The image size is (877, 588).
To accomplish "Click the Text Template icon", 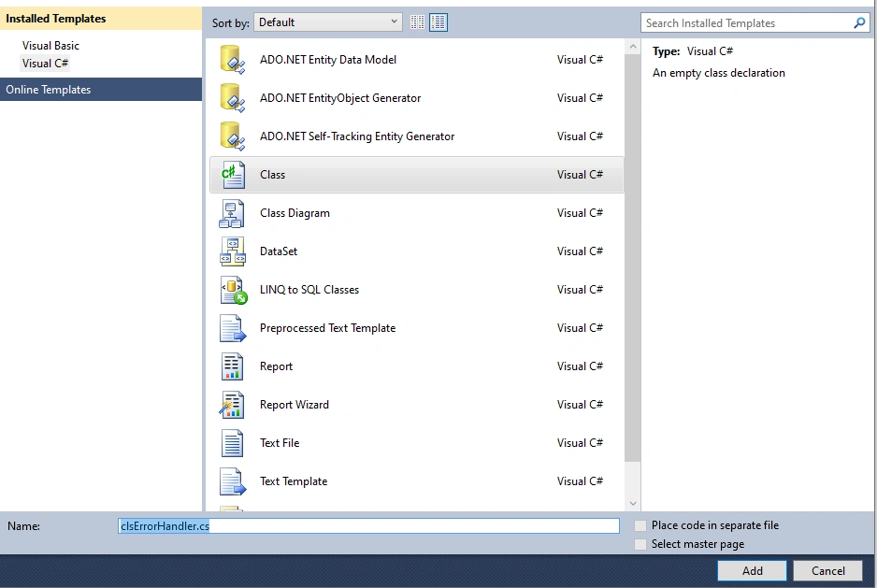I will tap(232, 481).
